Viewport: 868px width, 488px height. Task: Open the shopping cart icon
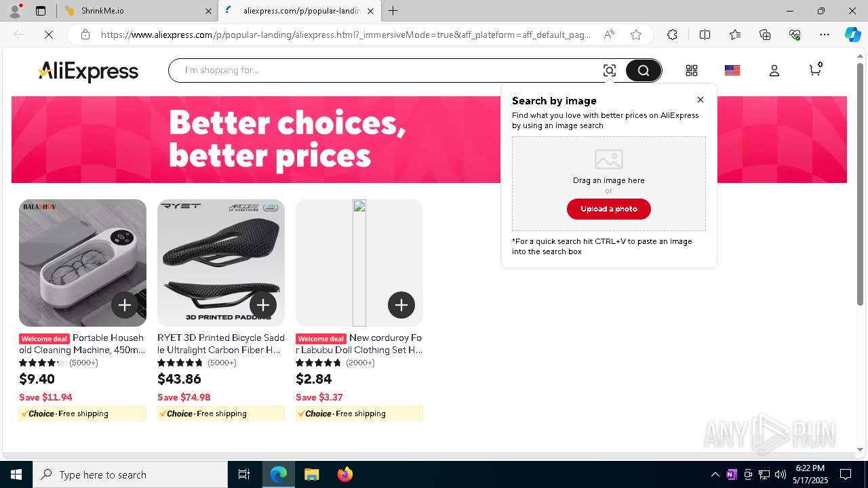(x=816, y=69)
